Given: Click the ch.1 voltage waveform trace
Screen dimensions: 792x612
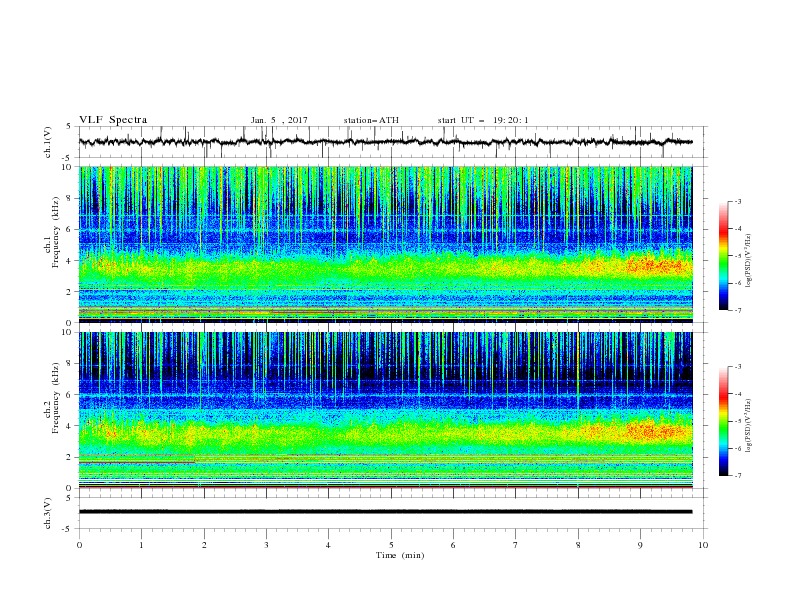Looking at the screenshot, I should pyautogui.click(x=385, y=142).
